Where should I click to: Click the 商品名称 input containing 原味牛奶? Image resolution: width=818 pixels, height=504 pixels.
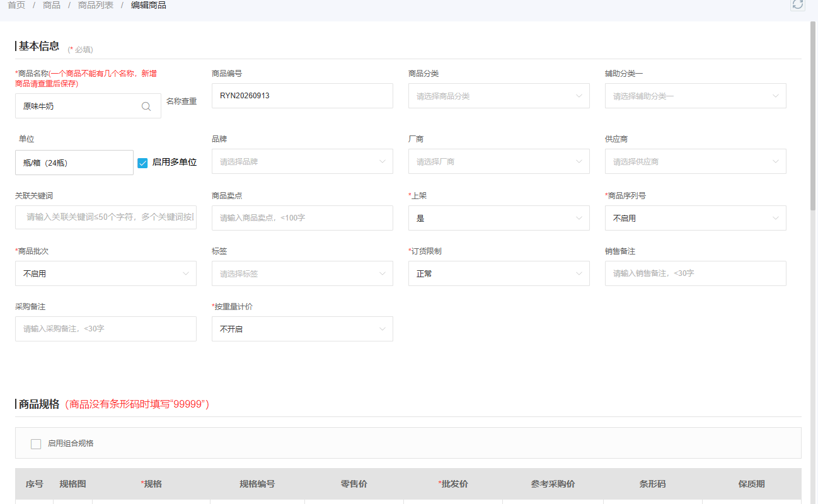click(x=88, y=106)
